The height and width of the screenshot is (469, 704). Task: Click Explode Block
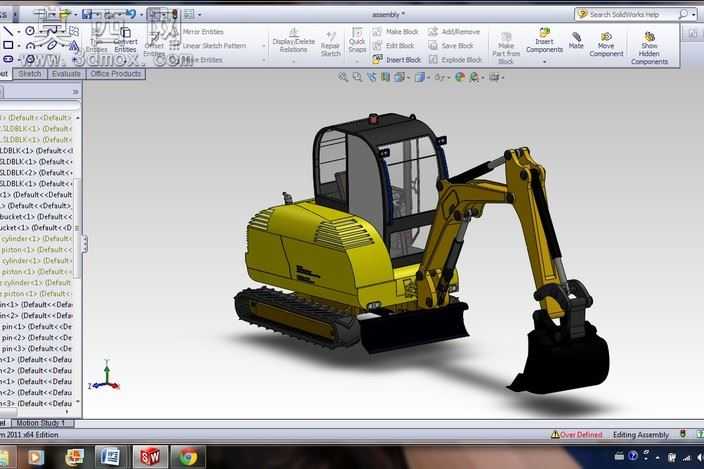click(455, 59)
